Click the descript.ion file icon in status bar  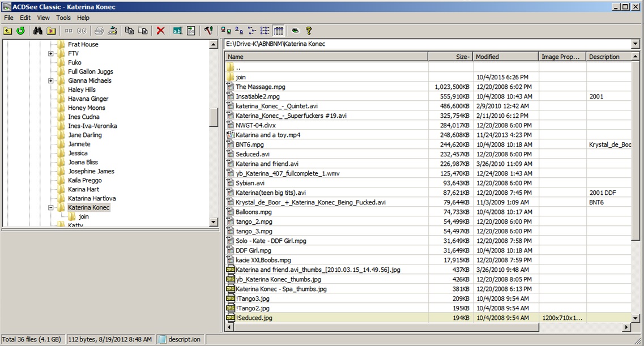pyautogui.click(x=162, y=339)
